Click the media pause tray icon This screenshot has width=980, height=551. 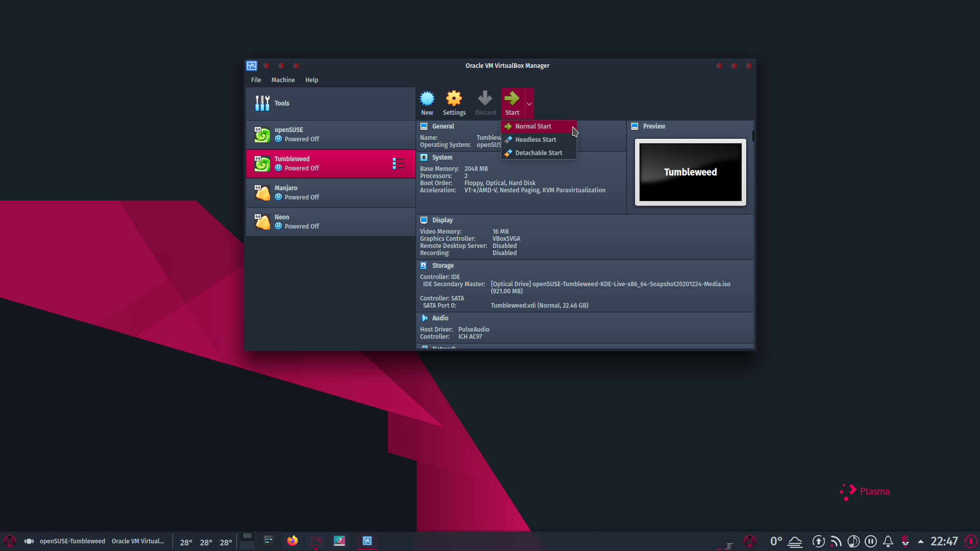coord(871,541)
